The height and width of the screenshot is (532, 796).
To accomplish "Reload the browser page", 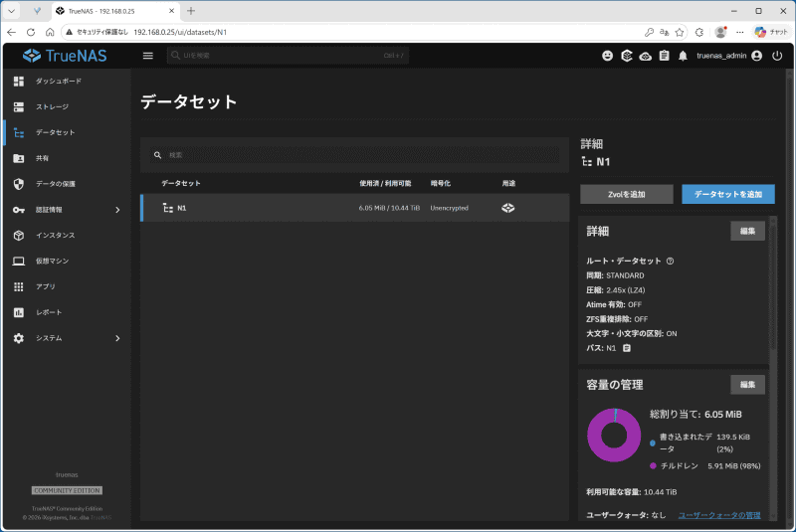I will pyautogui.click(x=31, y=32).
